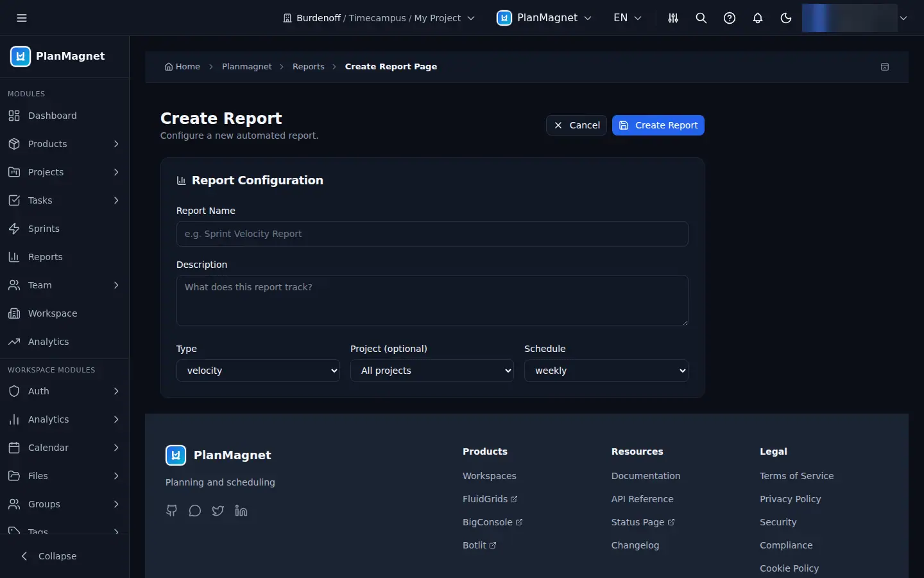924x578 pixels.
Task: Click the Reports bar chart icon
Action: (x=14, y=257)
